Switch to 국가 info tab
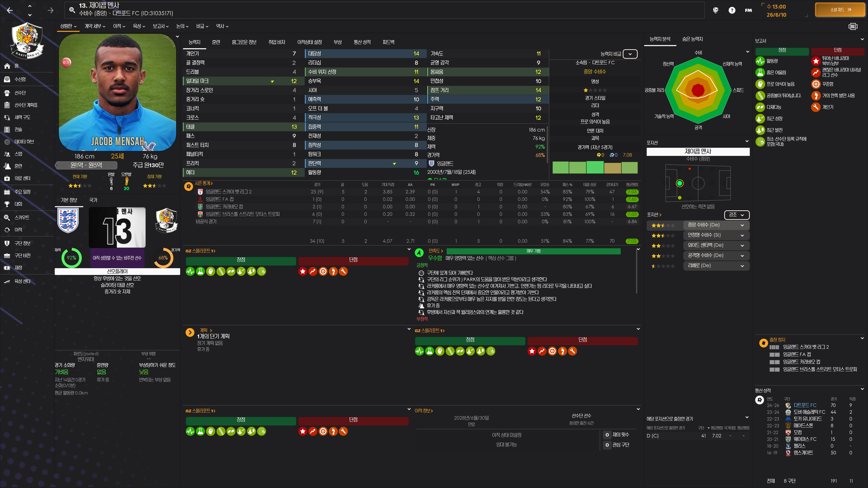The width and height of the screenshot is (868, 488). pyautogui.click(x=93, y=200)
